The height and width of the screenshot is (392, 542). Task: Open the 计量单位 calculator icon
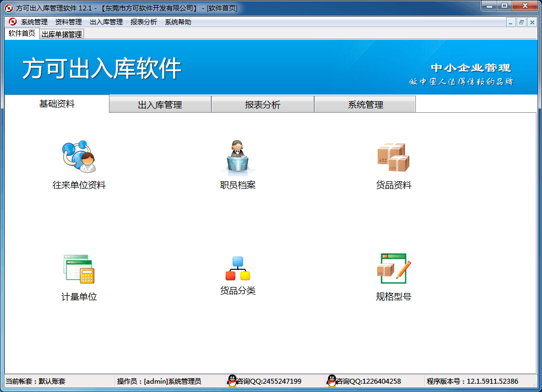click(x=79, y=269)
